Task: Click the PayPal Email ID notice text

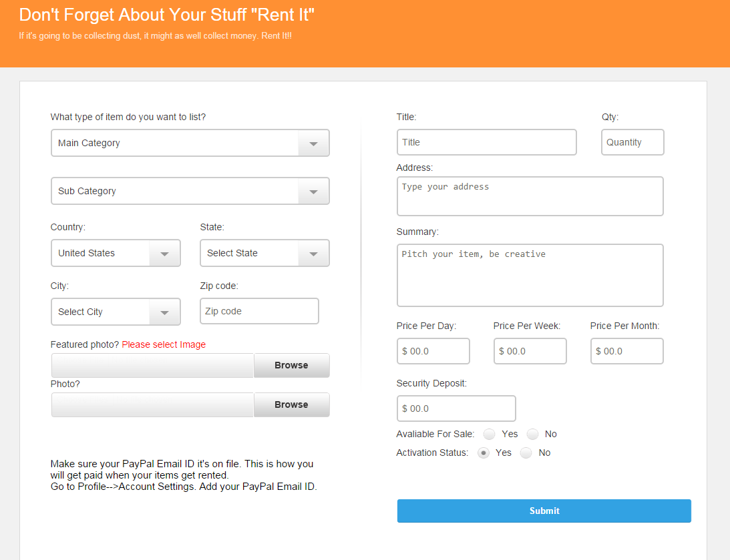Action: point(184,475)
